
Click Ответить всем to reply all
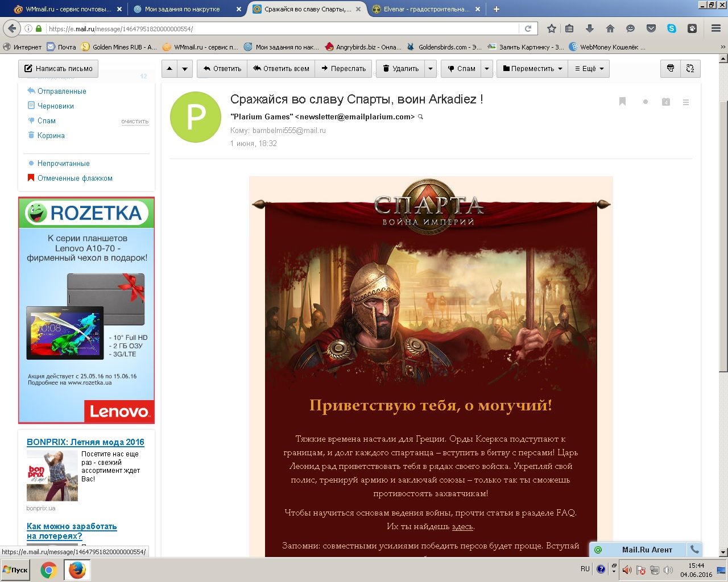tap(282, 69)
